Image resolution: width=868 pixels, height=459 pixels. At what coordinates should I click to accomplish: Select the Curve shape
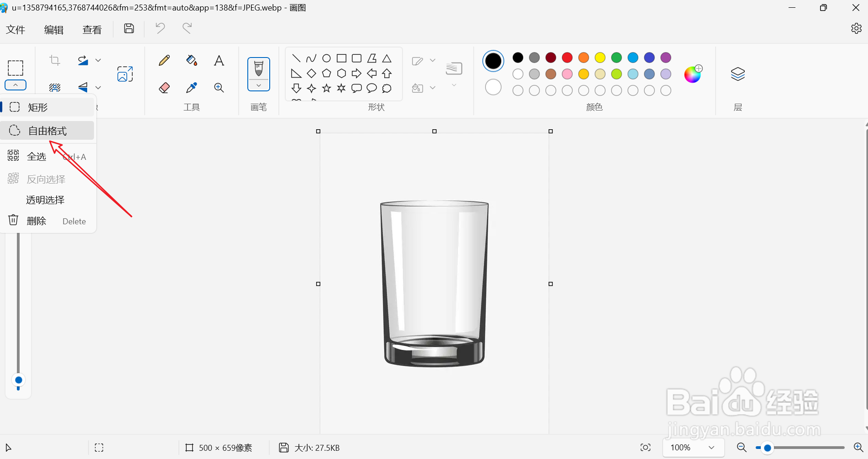tap(311, 58)
